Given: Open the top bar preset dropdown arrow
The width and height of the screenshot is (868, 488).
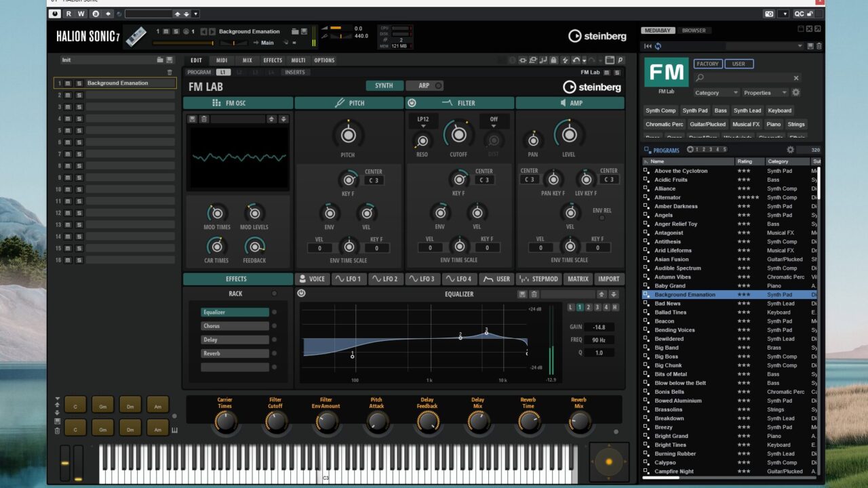Looking at the screenshot, I should [x=196, y=14].
